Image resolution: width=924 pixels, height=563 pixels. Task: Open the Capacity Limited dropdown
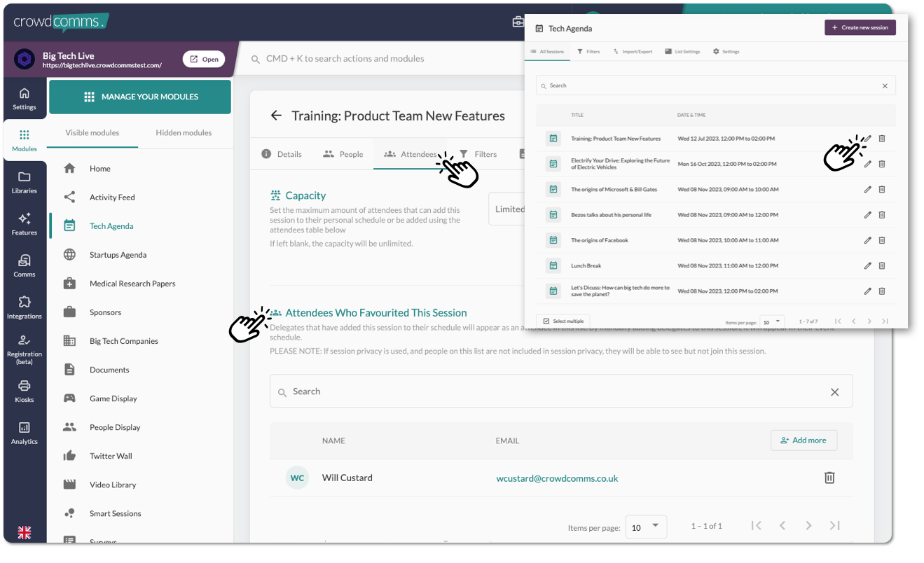point(506,209)
